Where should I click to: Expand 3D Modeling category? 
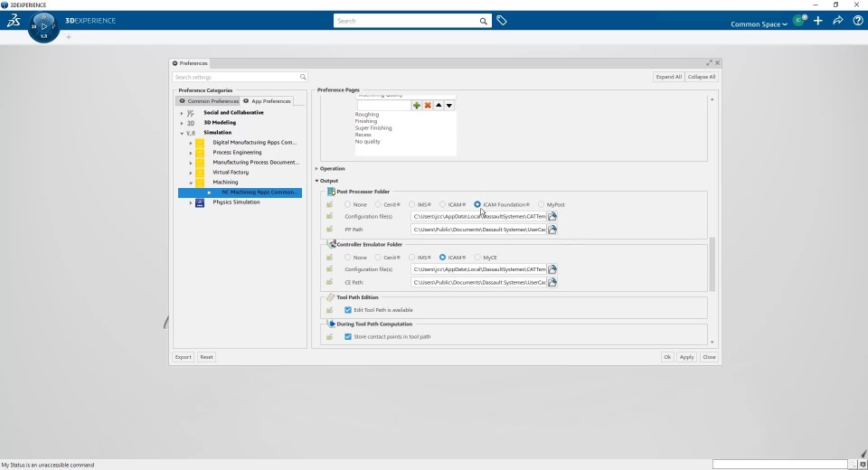(182, 123)
